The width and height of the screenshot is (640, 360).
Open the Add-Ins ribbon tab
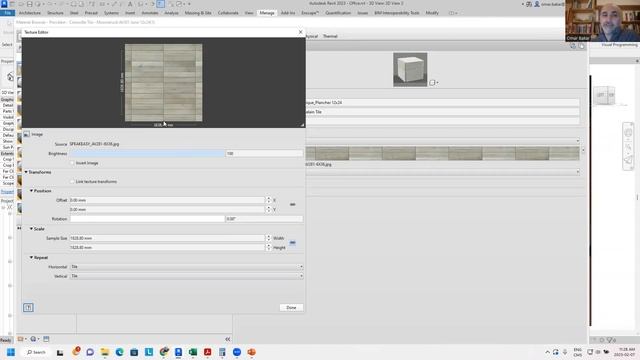tap(288, 13)
